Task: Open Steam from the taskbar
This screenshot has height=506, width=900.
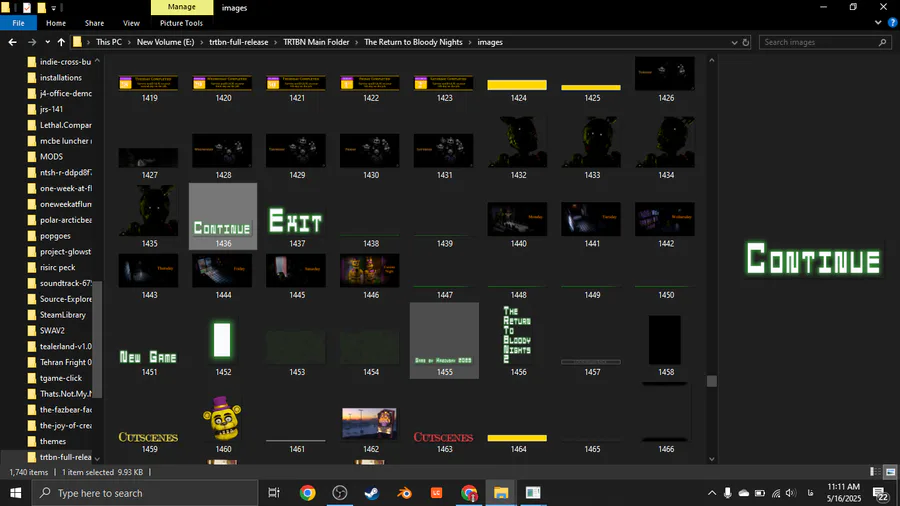Action: tap(372, 493)
